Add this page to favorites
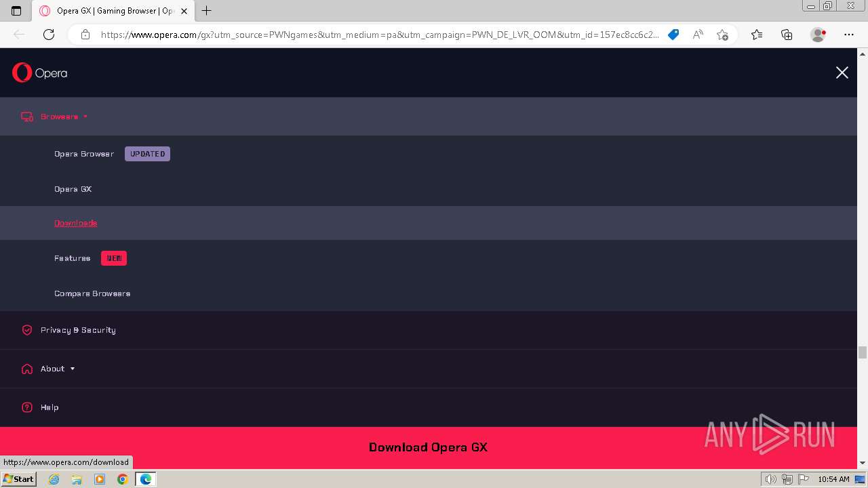 pyautogui.click(x=722, y=35)
